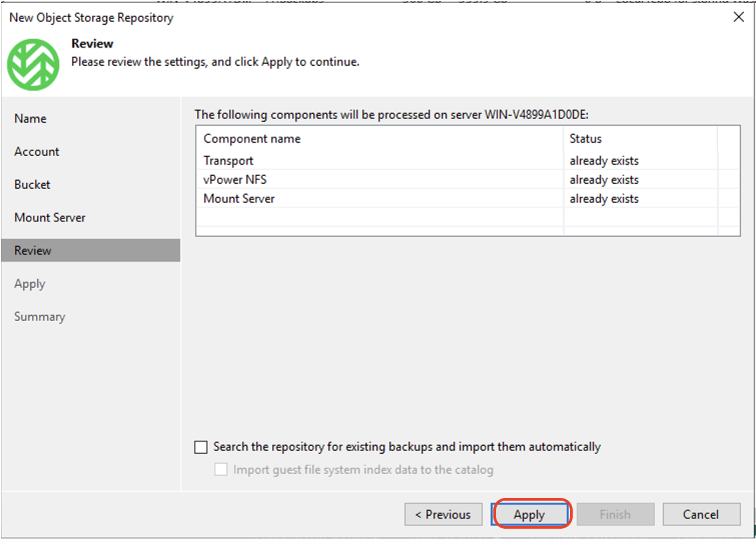The width and height of the screenshot is (756, 540).
Task: Select the vPower NFS component row
Action: point(468,179)
